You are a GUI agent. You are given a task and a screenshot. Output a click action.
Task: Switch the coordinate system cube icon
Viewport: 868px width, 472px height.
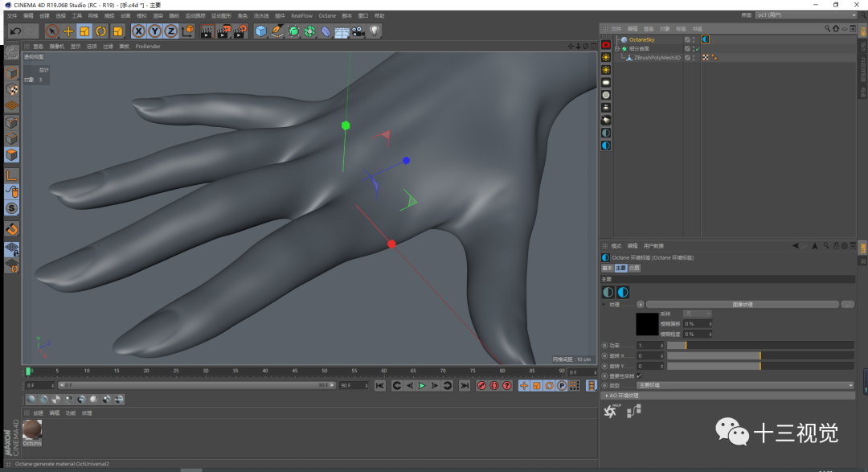[x=187, y=31]
